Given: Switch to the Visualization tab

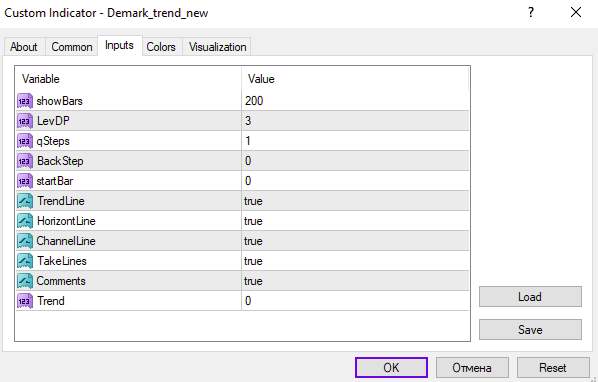Looking at the screenshot, I should point(217,47).
